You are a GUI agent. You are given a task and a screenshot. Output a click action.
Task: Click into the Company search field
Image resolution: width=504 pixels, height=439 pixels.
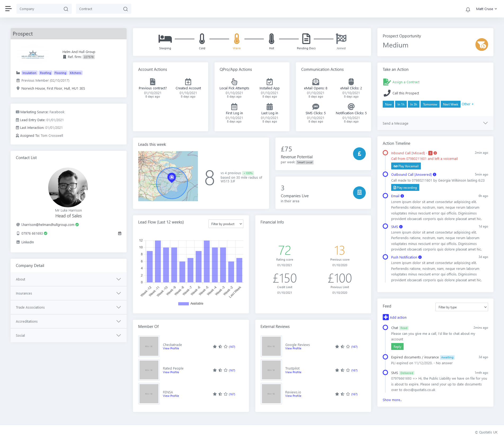40,9
